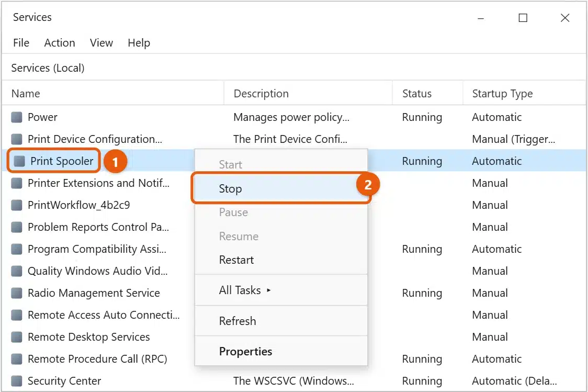Select the Remote Procedure Call (RPC) name

coord(97,359)
